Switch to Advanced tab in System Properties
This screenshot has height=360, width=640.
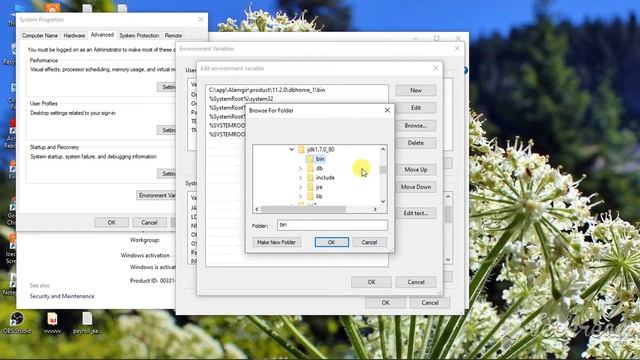[102, 35]
